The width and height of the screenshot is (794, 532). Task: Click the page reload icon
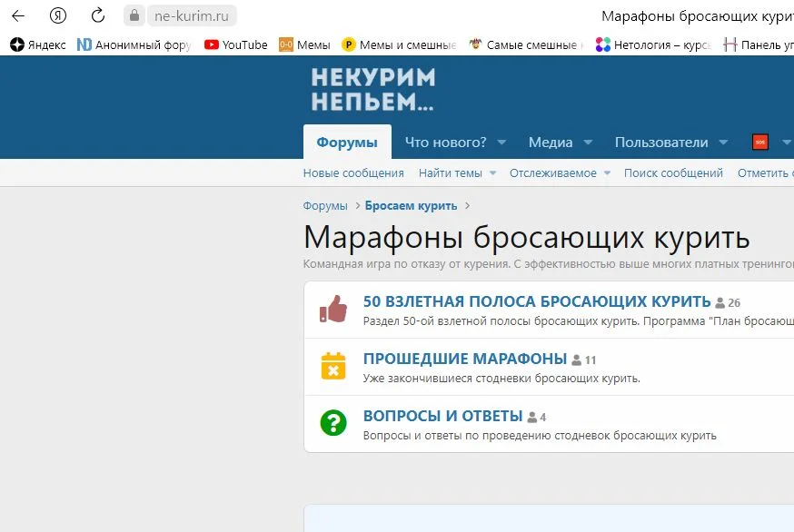tap(97, 15)
